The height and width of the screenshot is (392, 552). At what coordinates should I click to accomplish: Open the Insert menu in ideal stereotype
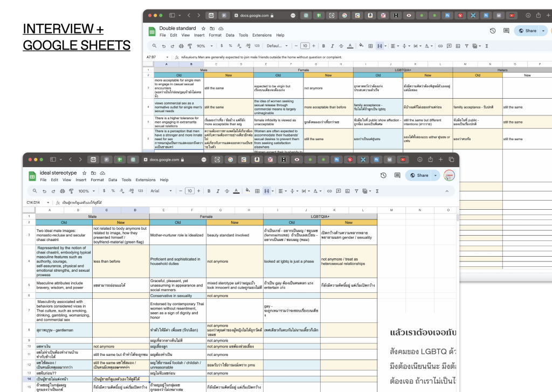click(81, 180)
